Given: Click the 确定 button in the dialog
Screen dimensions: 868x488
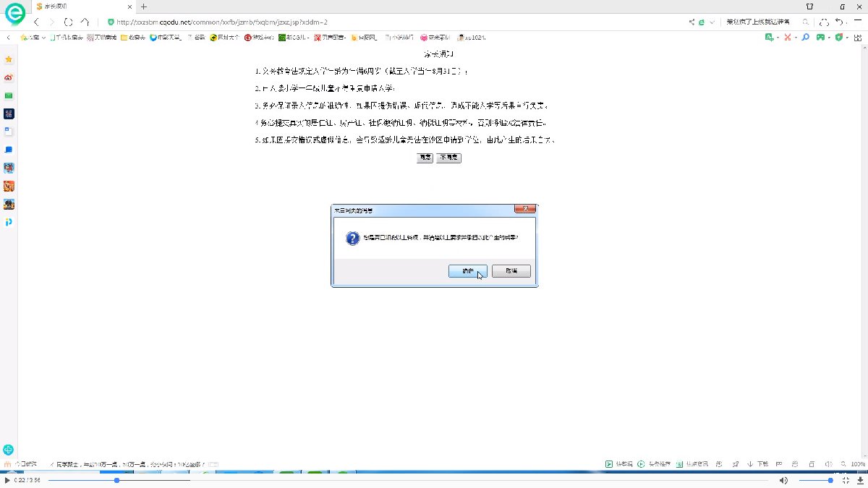Looking at the screenshot, I should [x=467, y=271].
